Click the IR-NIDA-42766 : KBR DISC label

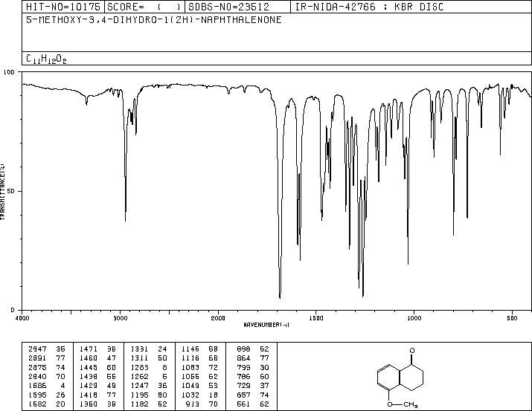click(369, 7)
